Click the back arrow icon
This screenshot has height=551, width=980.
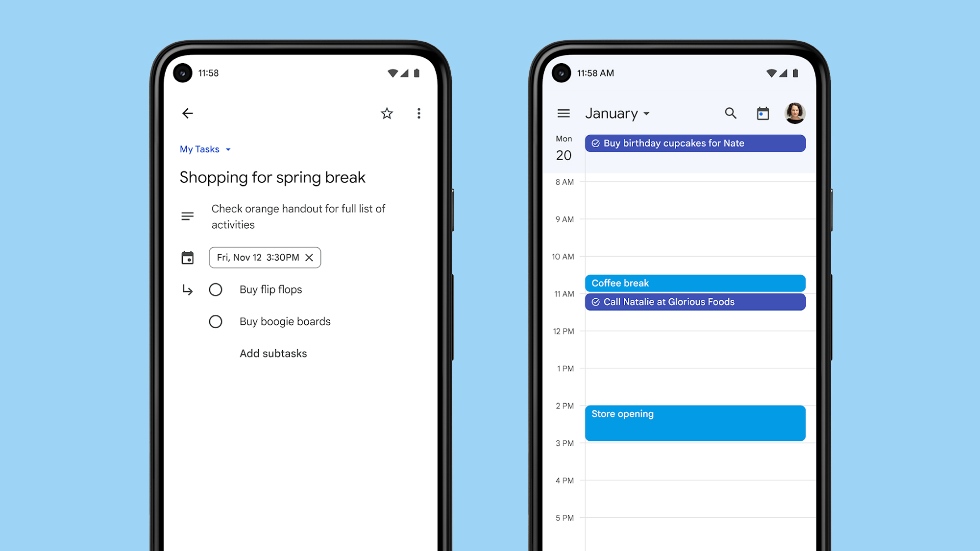pyautogui.click(x=187, y=113)
